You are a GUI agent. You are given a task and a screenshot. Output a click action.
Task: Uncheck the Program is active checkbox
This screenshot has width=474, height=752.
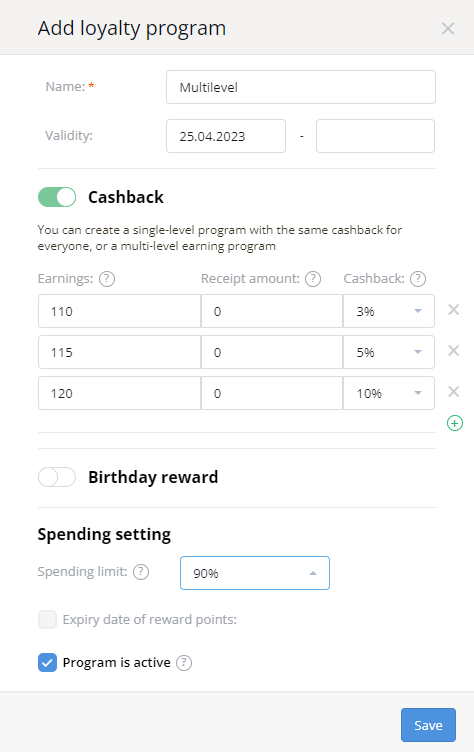[x=47, y=663]
